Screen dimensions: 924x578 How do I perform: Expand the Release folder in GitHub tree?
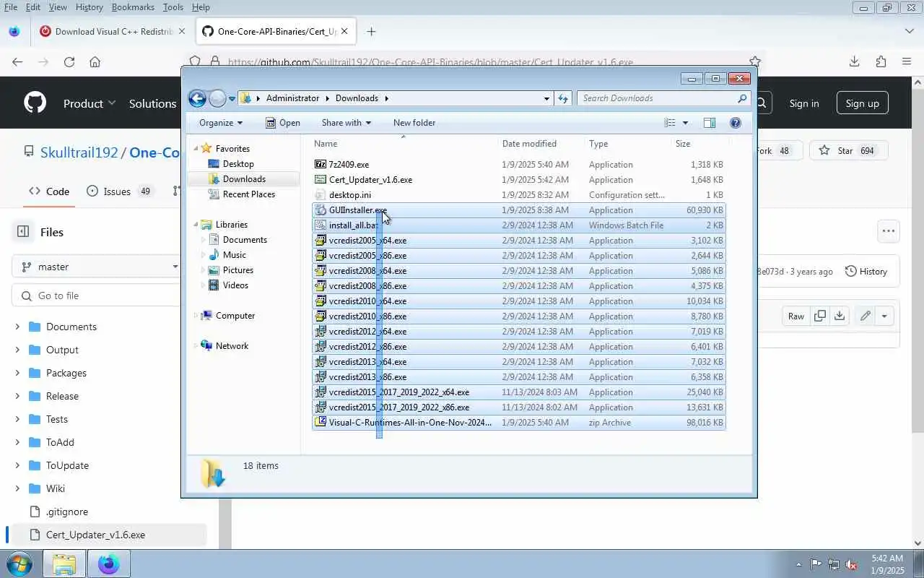[17, 396]
